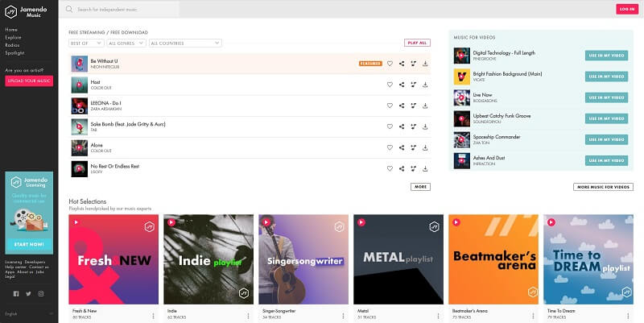Click the Featured badge on Be Without U
The width and height of the screenshot is (644, 323).
[x=370, y=64]
